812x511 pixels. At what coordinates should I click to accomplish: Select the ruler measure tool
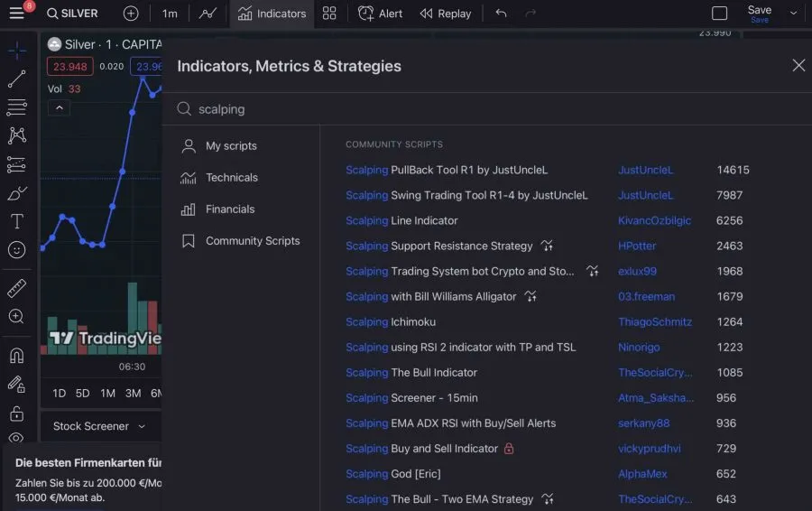(16, 288)
